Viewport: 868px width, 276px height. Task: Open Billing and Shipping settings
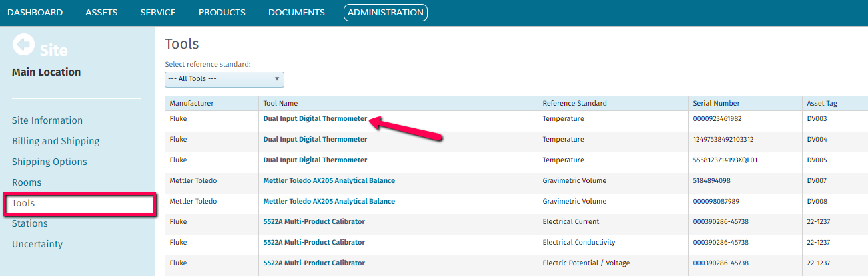[x=56, y=141]
